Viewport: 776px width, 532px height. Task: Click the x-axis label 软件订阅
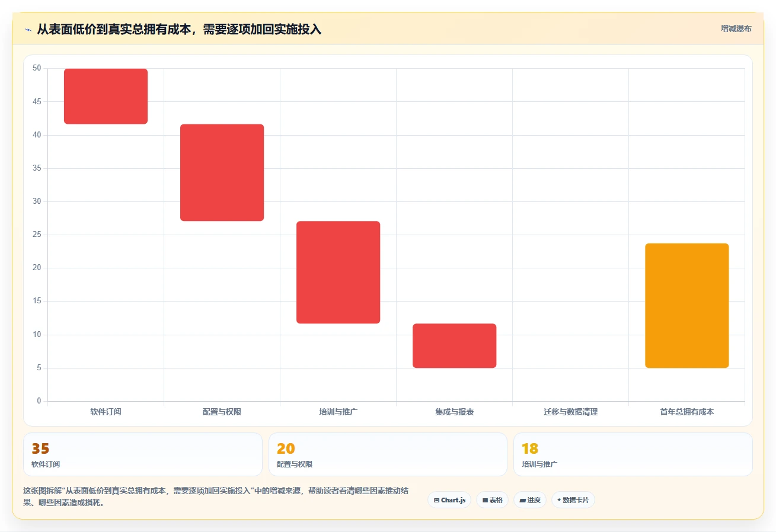[106, 412]
